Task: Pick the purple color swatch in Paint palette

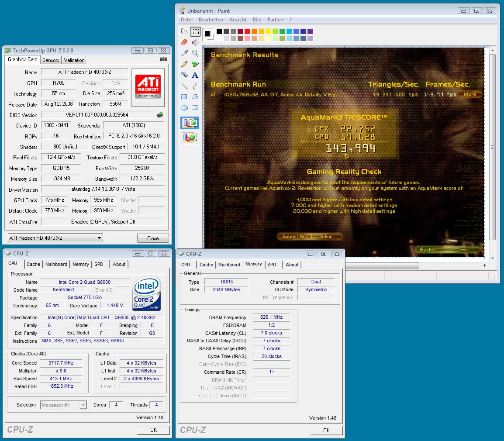Action: pyautogui.click(x=310, y=31)
